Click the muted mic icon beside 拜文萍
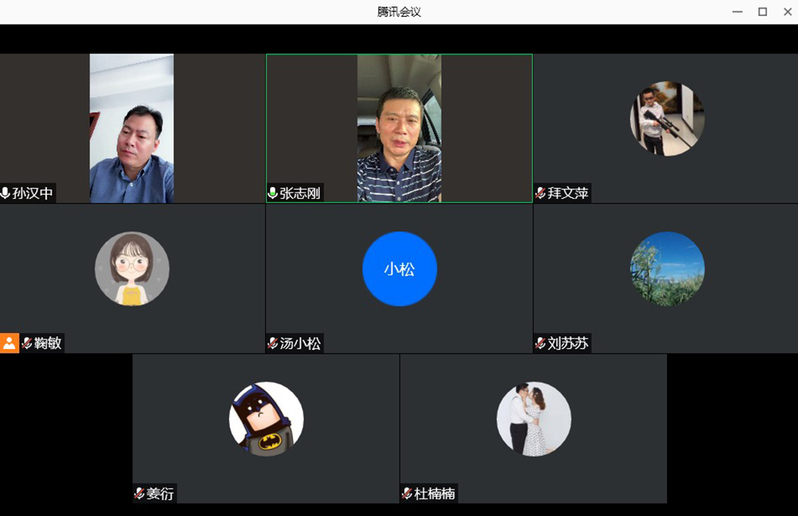798x516 pixels. [x=540, y=193]
